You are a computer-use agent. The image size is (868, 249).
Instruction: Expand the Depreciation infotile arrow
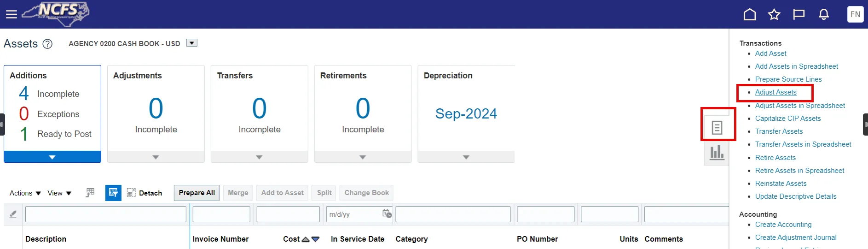click(x=466, y=157)
